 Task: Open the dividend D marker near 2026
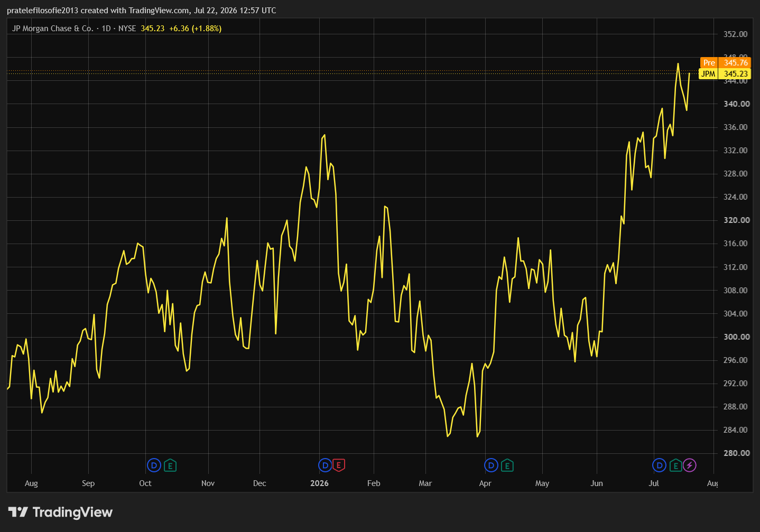[x=325, y=465]
